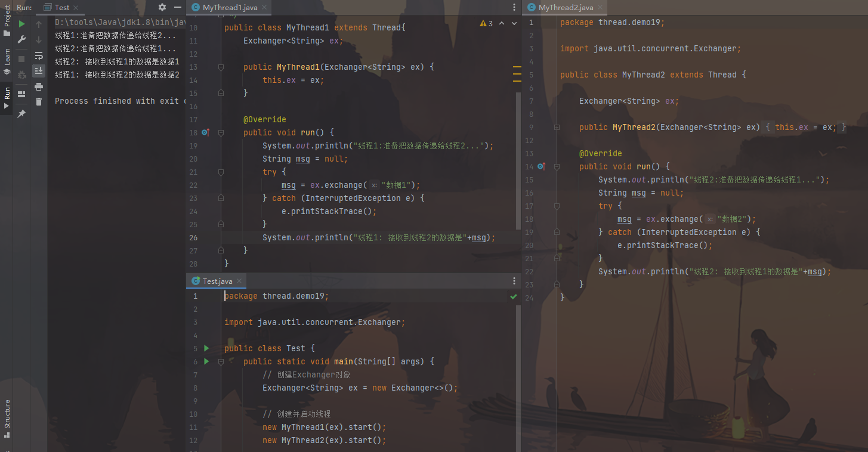Rerun the Test configuration with green play icon
The image size is (868, 452).
click(x=21, y=24)
